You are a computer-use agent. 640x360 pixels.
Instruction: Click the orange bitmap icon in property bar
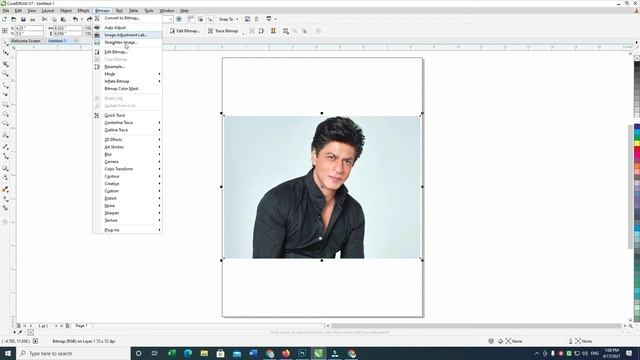(x=273, y=31)
